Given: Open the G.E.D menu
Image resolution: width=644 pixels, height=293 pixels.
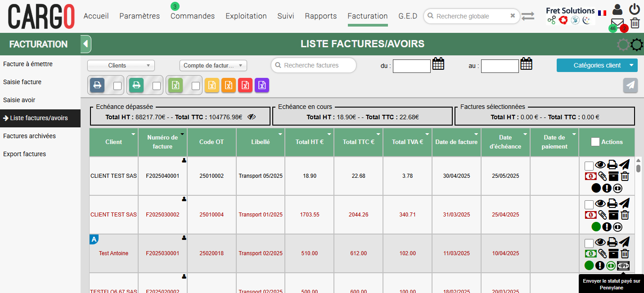Looking at the screenshot, I should click(408, 16).
